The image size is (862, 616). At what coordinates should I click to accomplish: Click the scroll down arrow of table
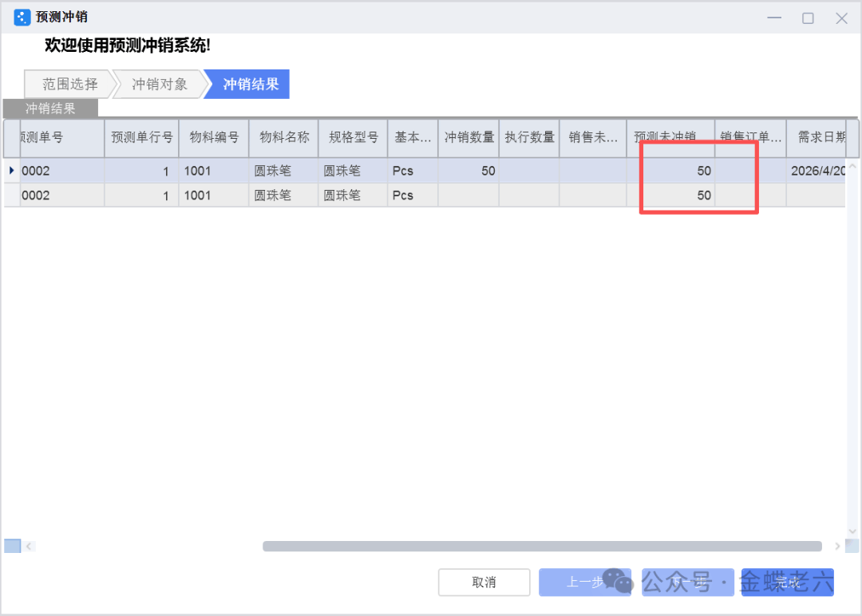(852, 530)
